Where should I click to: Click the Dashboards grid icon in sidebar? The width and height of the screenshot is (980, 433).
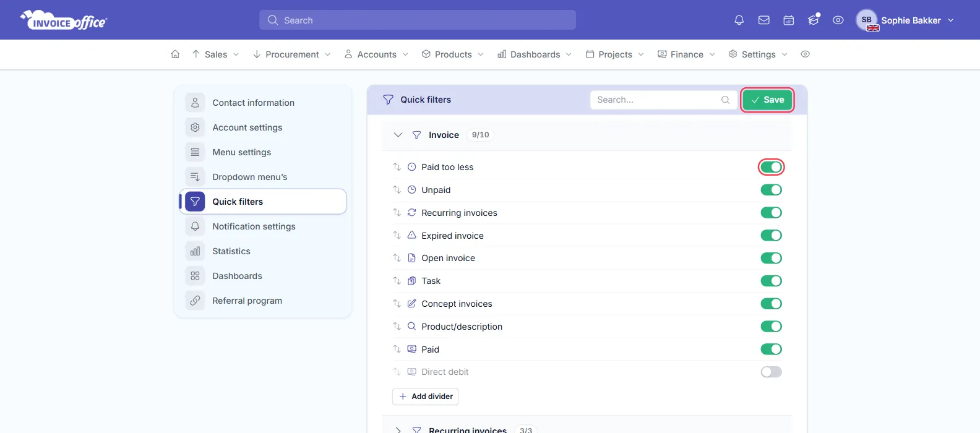[x=195, y=276]
